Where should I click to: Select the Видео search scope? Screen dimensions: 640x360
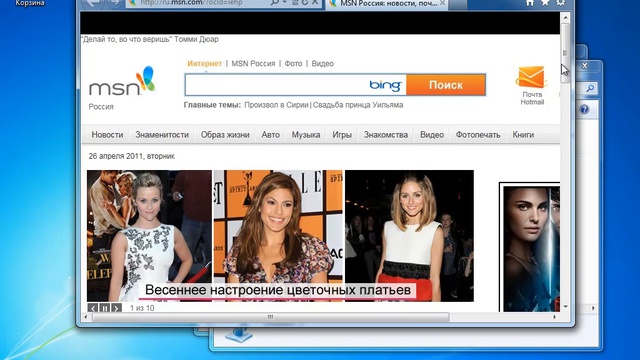coord(322,64)
